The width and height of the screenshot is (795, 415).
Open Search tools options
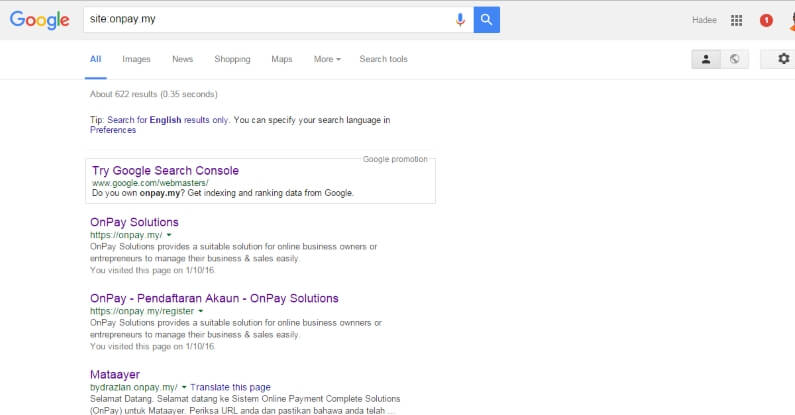point(383,59)
